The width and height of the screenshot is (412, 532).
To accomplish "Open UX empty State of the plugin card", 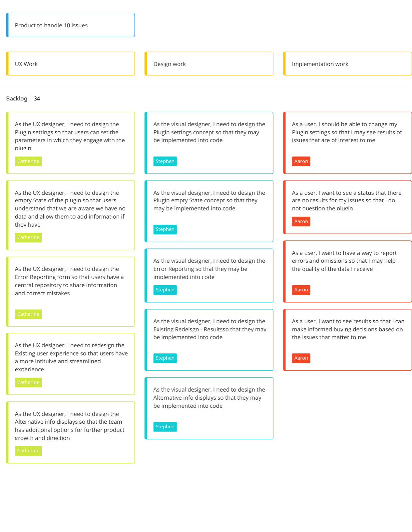I will click(x=71, y=215).
